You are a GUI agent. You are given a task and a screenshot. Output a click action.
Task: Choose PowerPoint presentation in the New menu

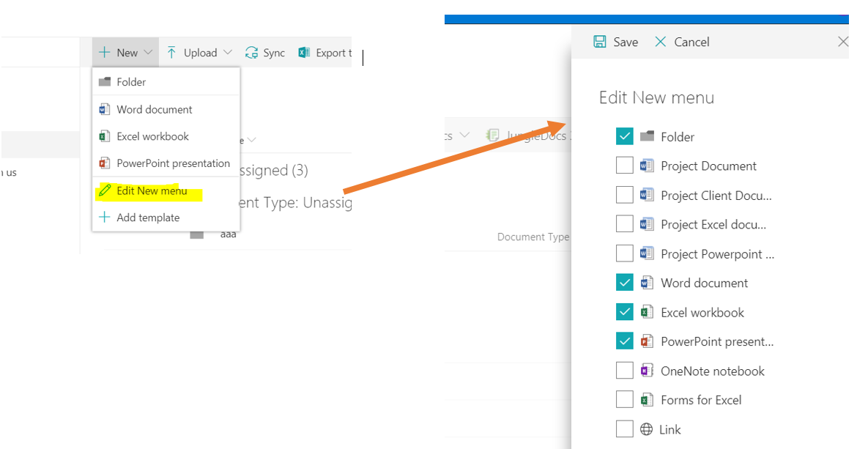click(166, 163)
